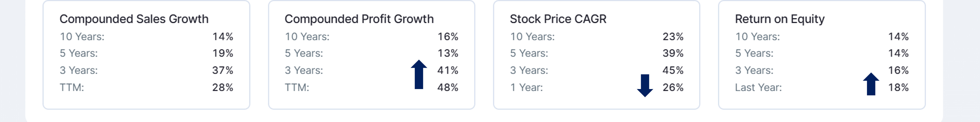This screenshot has height=122, width=980.
Task: Select the Stock Price CAGR heading
Action: (x=558, y=19)
